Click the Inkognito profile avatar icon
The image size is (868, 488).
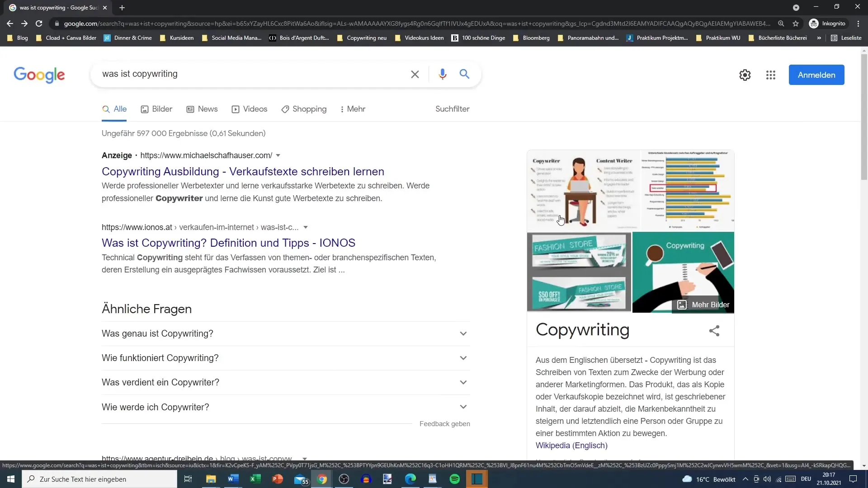coord(817,23)
